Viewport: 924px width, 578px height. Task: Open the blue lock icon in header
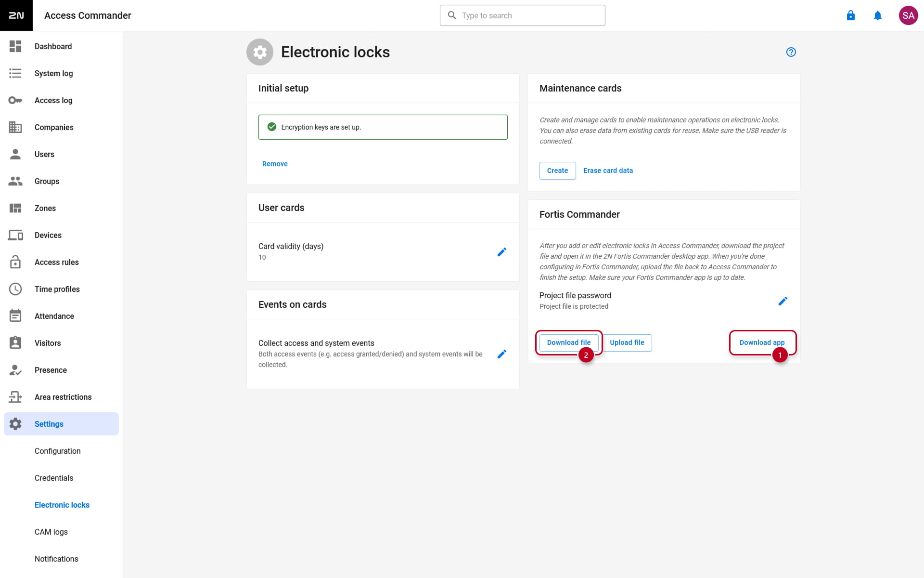851,15
